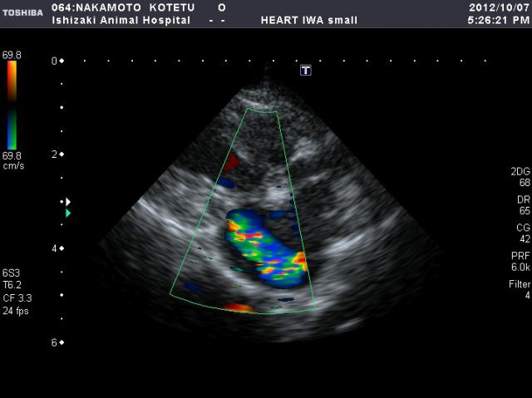Click the T6.2 frequency label
The width and height of the screenshot is (532, 398).
tap(12, 285)
